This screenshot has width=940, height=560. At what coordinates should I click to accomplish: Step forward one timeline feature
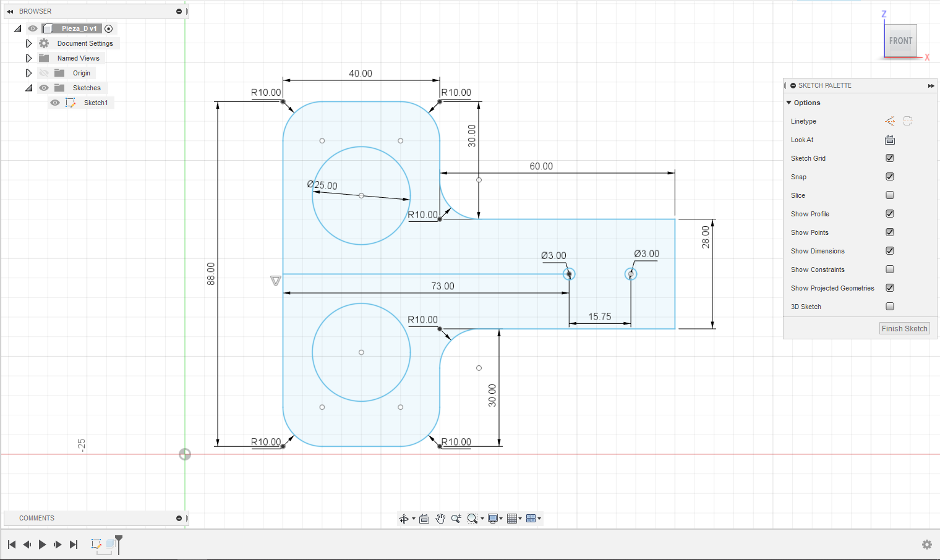coord(58,545)
